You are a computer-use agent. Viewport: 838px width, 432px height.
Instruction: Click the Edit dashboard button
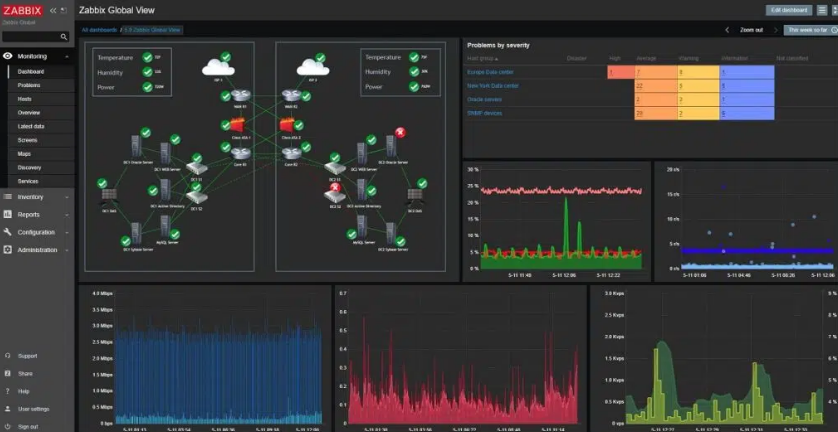[789, 10]
